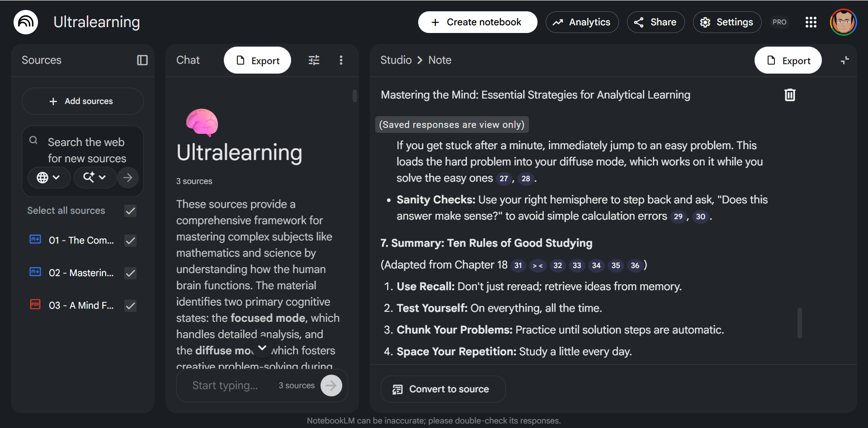The image size is (868, 428).
Task: Click Convert to source
Action: coord(443,389)
